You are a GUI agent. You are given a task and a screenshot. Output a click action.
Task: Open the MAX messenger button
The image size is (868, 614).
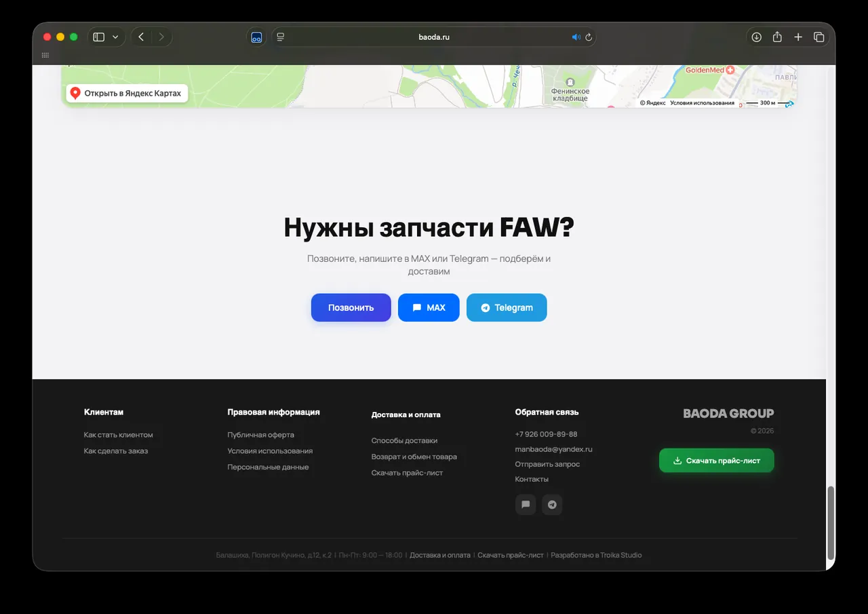pos(429,307)
